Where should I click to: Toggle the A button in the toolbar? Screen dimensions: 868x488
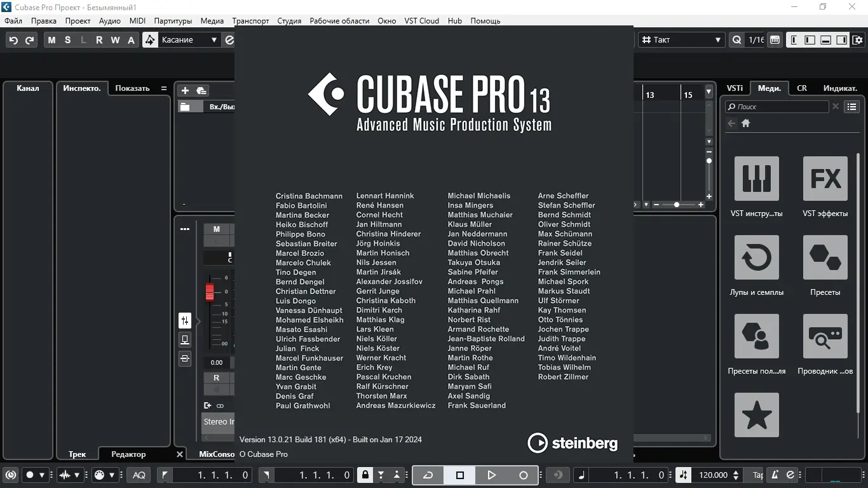131,40
